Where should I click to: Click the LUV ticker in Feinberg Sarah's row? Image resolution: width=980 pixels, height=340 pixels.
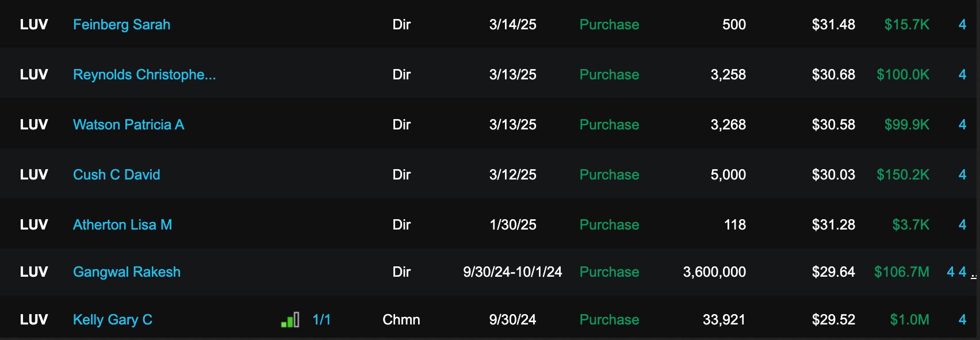click(x=34, y=25)
